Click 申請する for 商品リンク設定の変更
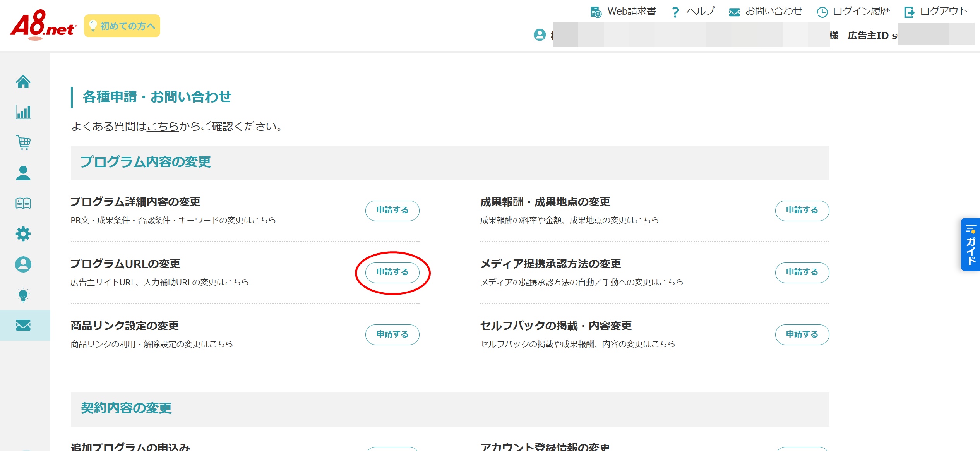The height and width of the screenshot is (451, 980). (x=392, y=334)
